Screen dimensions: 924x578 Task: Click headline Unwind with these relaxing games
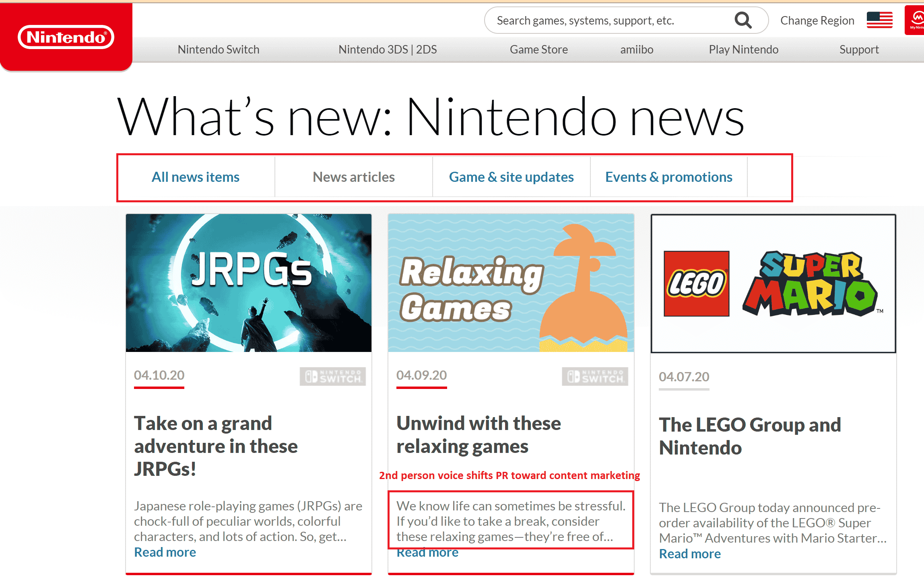(x=479, y=435)
